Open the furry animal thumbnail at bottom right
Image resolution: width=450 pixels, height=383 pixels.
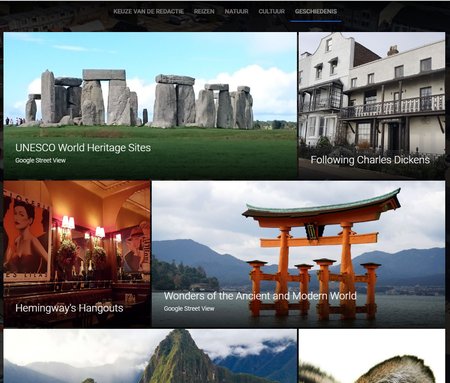point(372,356)
